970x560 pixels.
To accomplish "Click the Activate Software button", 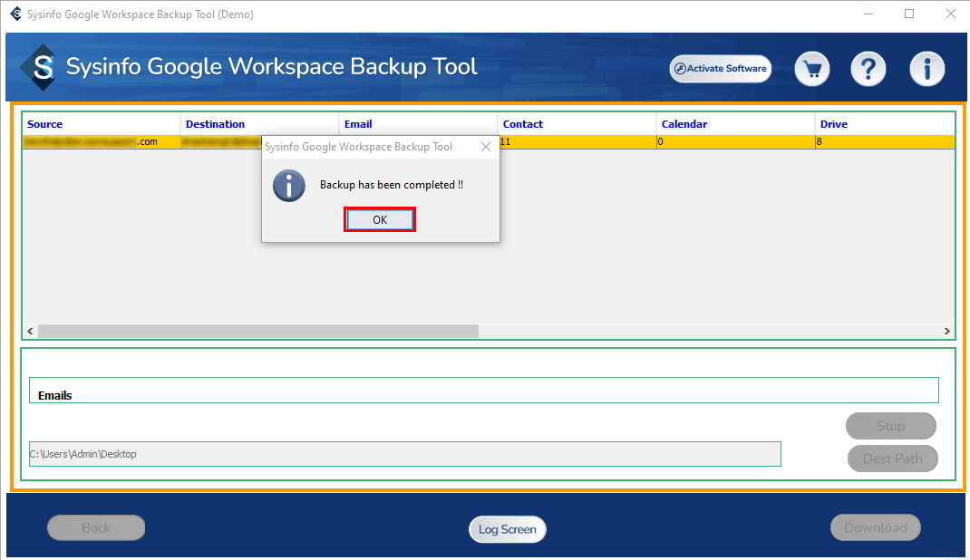I will (x=720, y=69).
